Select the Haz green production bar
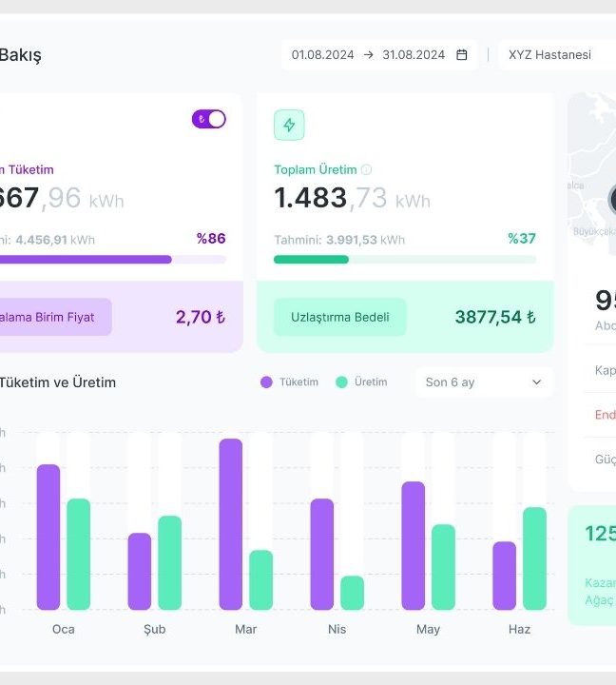Image resolution: width=616 pixels, height=685 pixels. coord(535,558)
